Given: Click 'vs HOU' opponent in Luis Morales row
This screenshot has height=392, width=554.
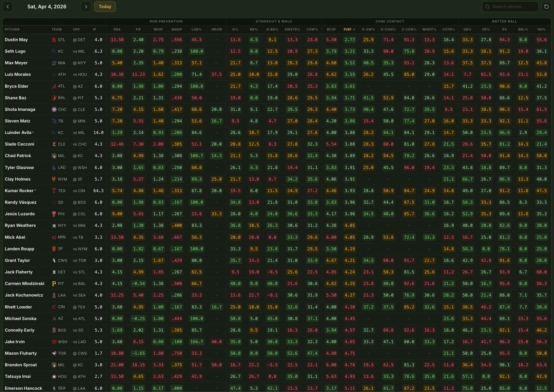Looking at the screenshot, I should pos(79,74).
